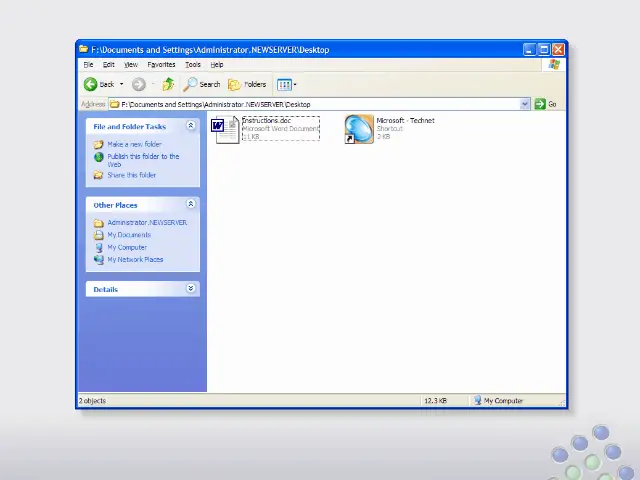Click the My Computer icon in Other Places
The height and width of the screenshot is (480, 640).
pyautogui.click(x=99, y=247)
